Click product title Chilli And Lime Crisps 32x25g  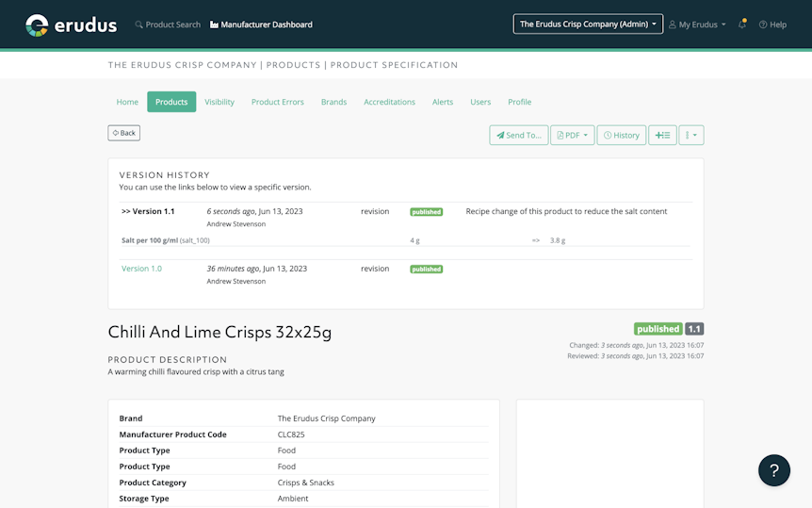219,332
